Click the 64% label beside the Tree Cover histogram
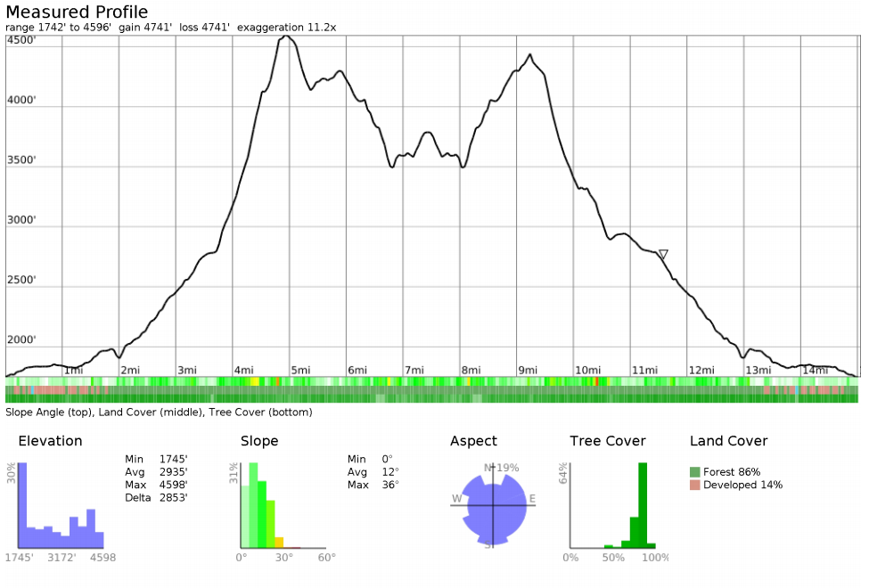 click(x=563, y=474)
